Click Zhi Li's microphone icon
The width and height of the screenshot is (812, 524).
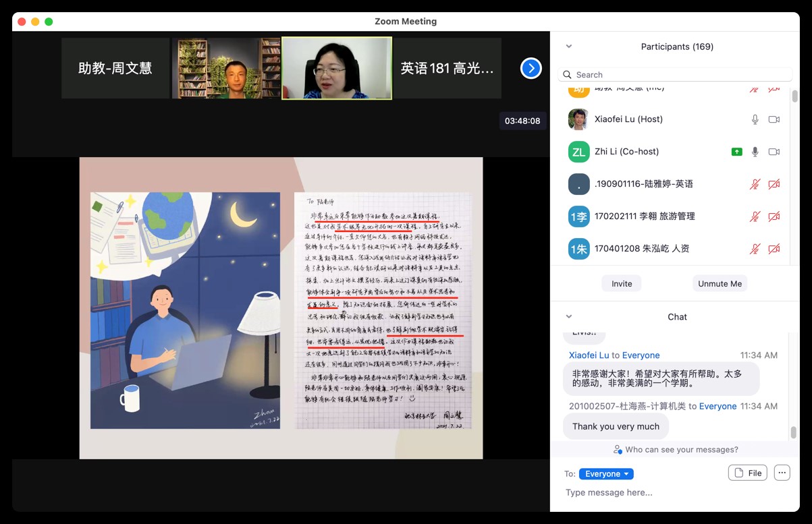pos(755,152)
